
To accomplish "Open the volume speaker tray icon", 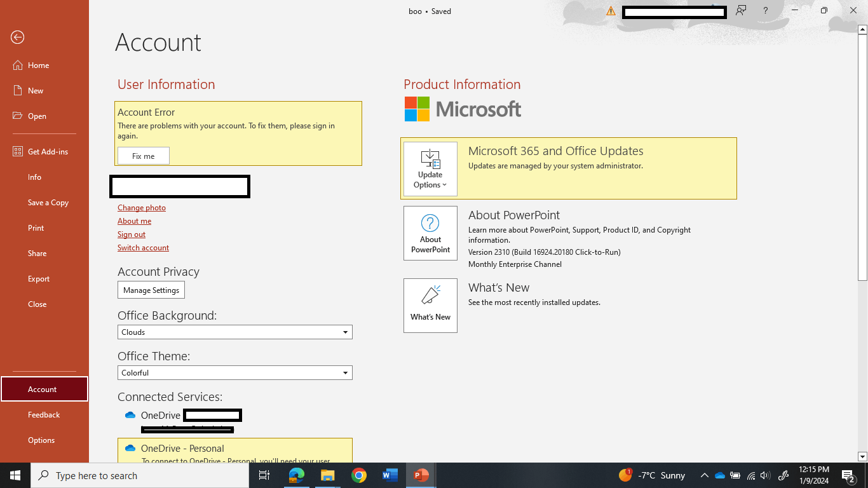I will 765,475.
